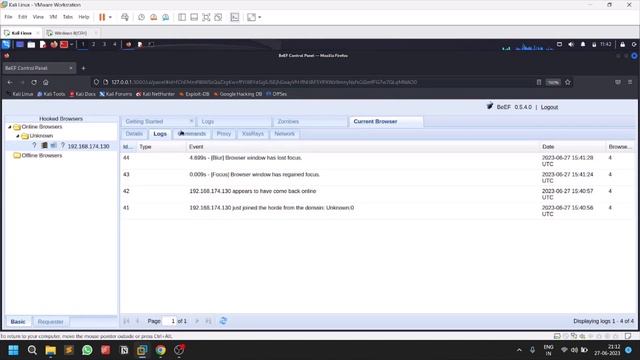Select the Current Browser tab
Image resolution: width=640 pixels, height=360 pixels.
point(386,122)
